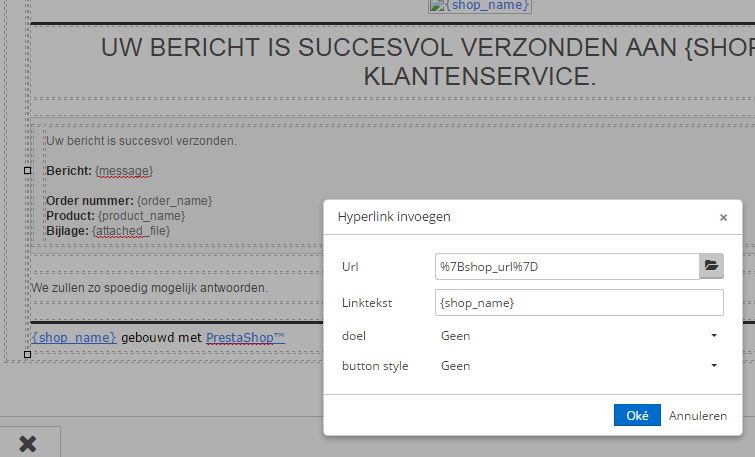
Task: Click the doel dropdown arrow
Action: [x=714, y=336]
